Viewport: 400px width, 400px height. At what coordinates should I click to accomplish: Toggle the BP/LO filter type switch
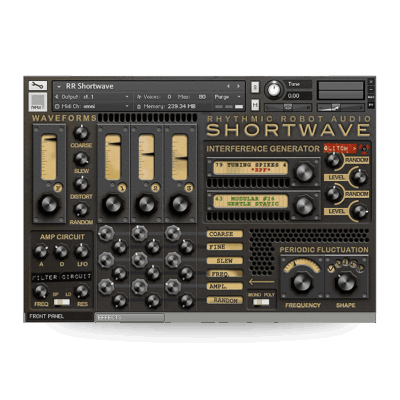(x=62, y=302)
